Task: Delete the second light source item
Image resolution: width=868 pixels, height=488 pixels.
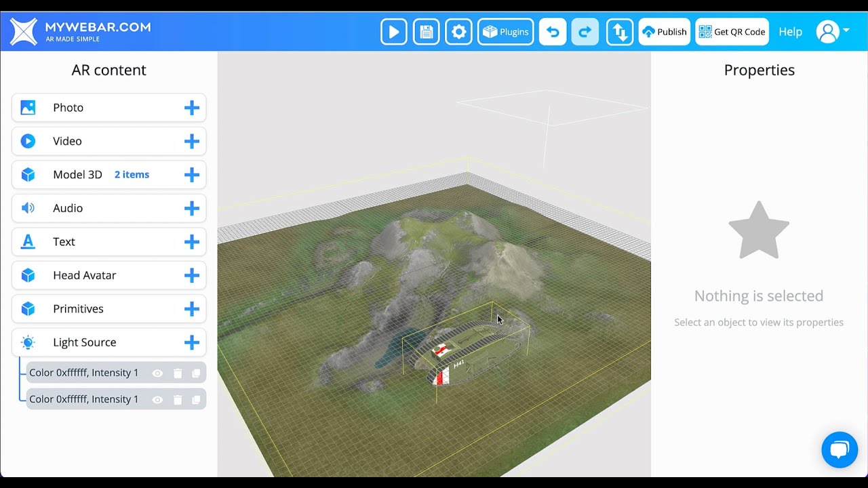Action: [178, 400]
